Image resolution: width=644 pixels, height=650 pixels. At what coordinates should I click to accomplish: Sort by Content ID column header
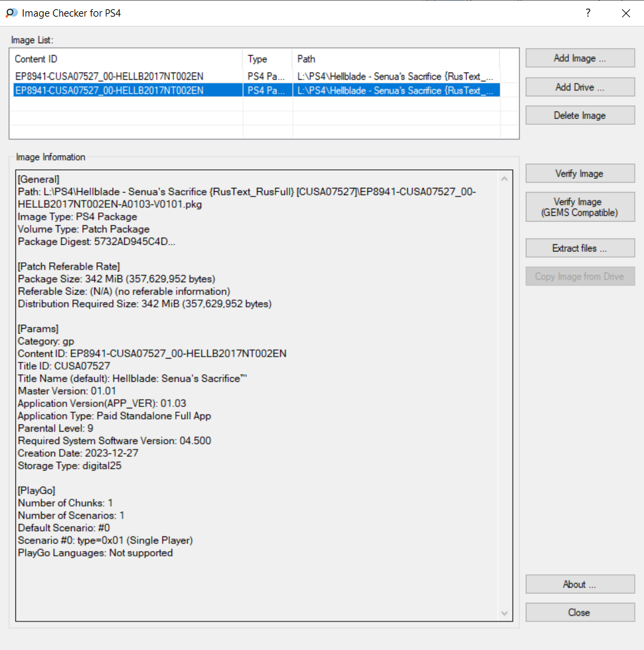coord(126,59)
